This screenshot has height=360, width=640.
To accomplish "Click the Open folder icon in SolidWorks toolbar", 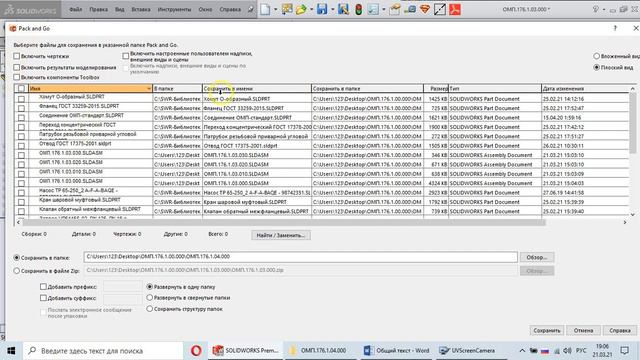I will [301, 9].
